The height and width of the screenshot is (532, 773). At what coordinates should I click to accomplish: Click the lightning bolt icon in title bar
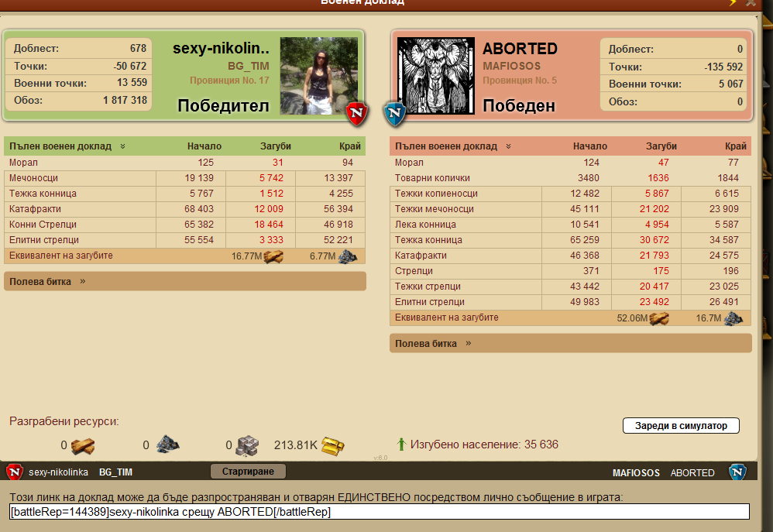tap(733, 3)
